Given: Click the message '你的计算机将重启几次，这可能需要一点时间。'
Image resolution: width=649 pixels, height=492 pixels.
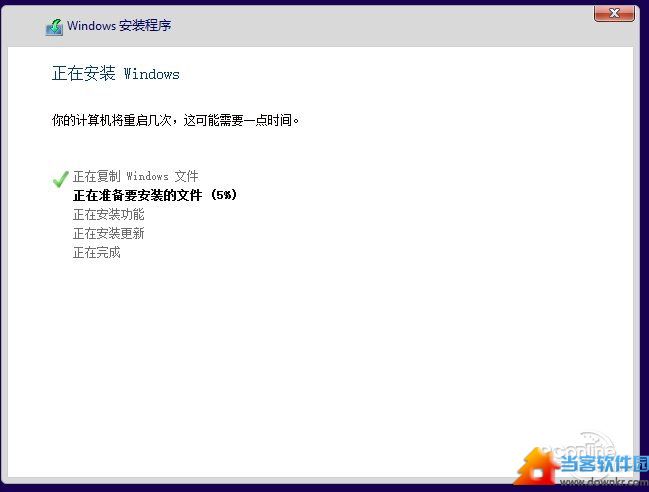Looking at the screenshot, I should tap(175, 120).
